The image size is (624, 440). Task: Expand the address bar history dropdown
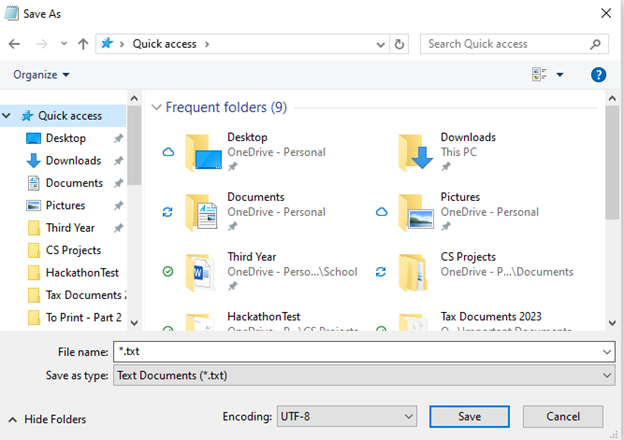click(x=380, y=44)
